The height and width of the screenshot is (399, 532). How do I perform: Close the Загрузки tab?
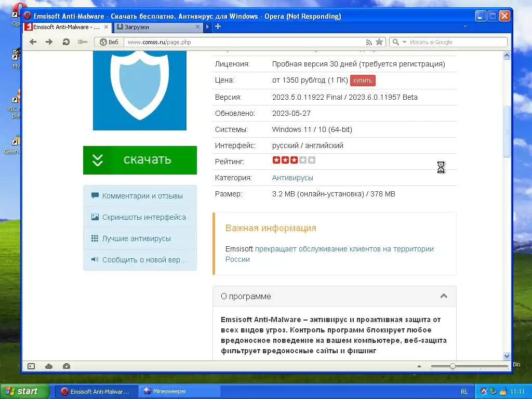click(x=197, y=27)
